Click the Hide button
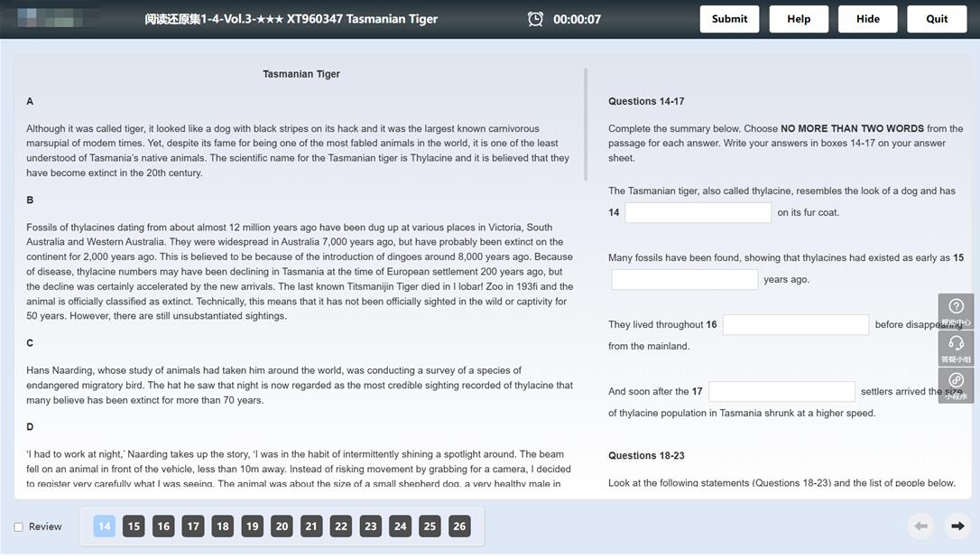This screenshot has width=980, height=559. coord(867,19)
